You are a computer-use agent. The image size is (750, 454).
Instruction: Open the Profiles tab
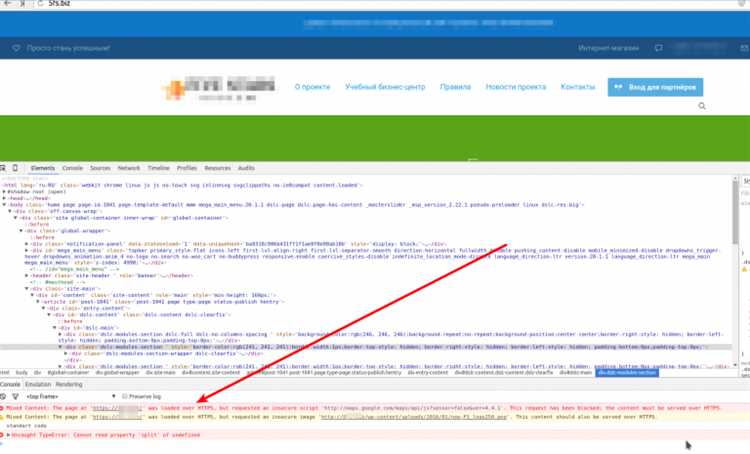click(x=187, y=168)
